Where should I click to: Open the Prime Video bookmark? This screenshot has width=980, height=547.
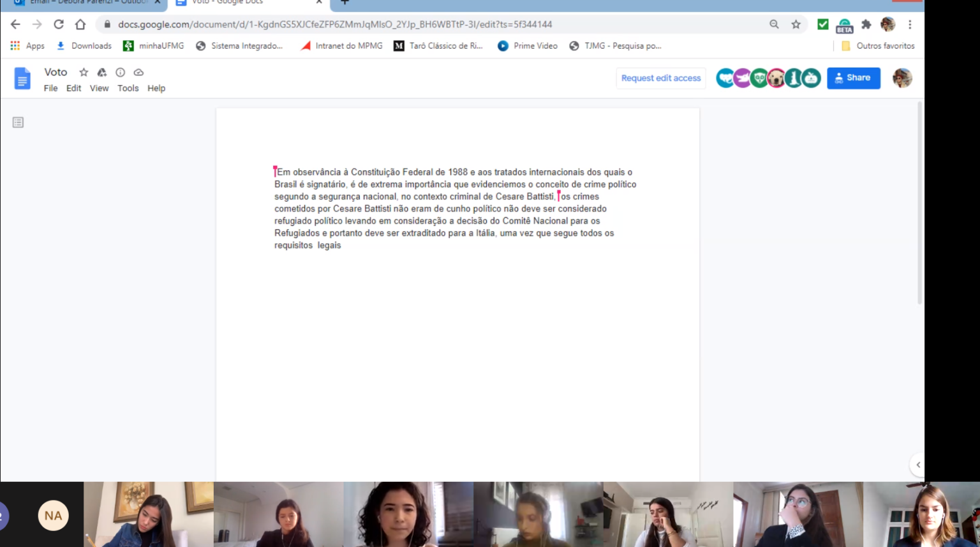tap(528, 46)
